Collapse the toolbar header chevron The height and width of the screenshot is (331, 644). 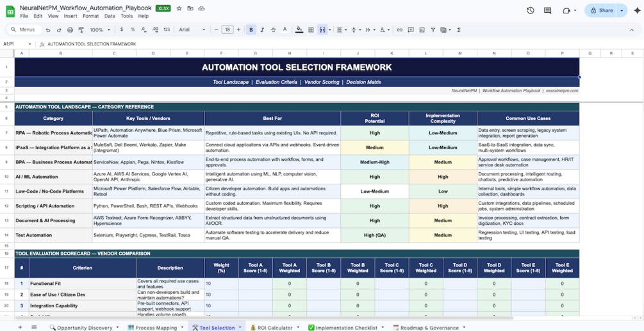632,30
